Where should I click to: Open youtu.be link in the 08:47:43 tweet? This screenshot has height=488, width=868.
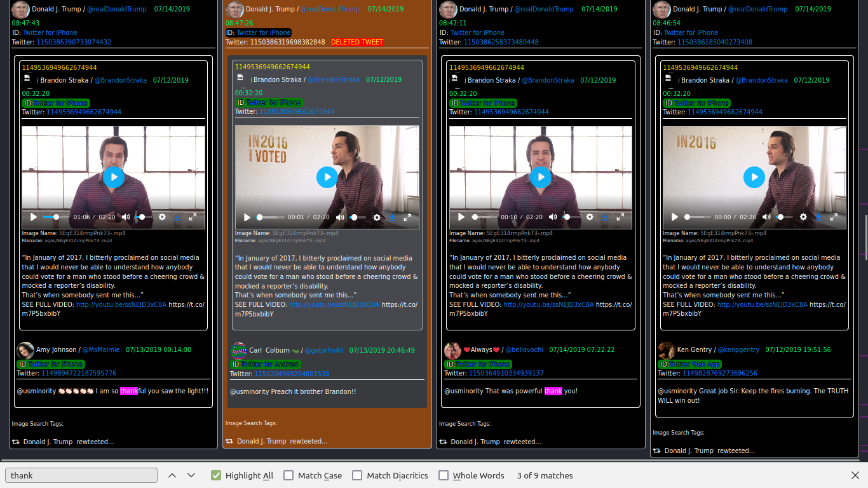tap(121, 304)
